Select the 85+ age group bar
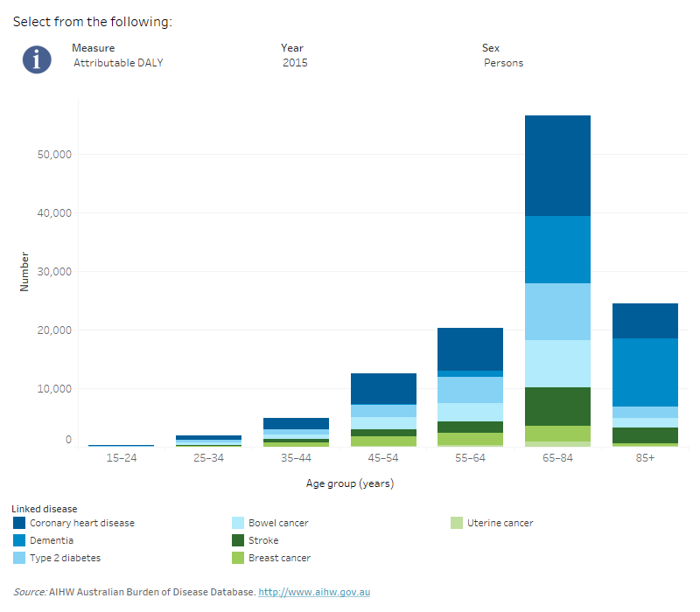 (x=645, y=376)
